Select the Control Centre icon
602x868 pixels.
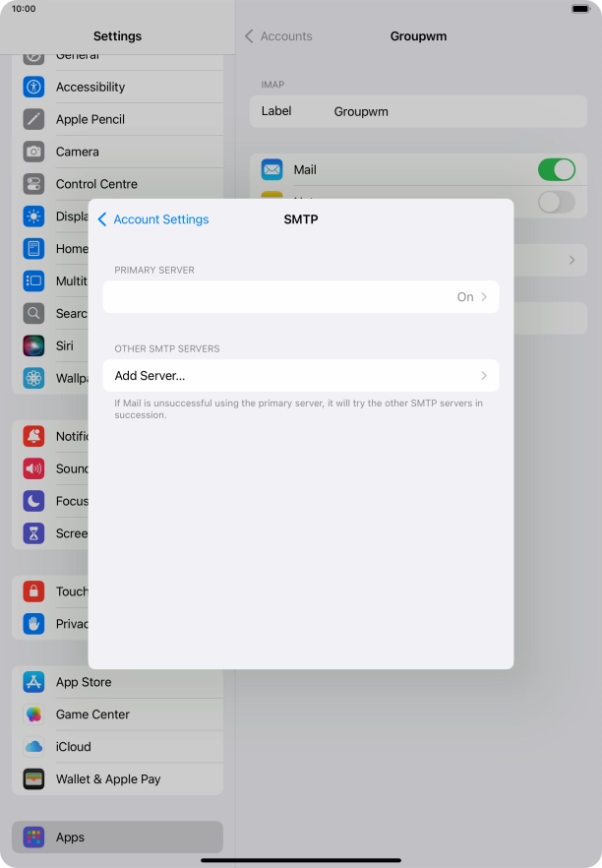(x=34, y=184)
